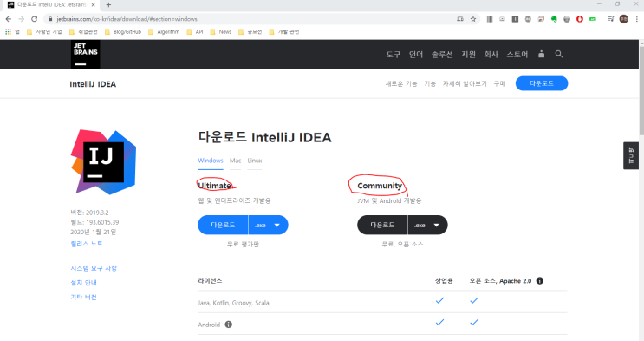The height and width of the screenshot is (341, 644).
Task: Click the send to device icon in address bar
Action: click(x=460, y=19)
